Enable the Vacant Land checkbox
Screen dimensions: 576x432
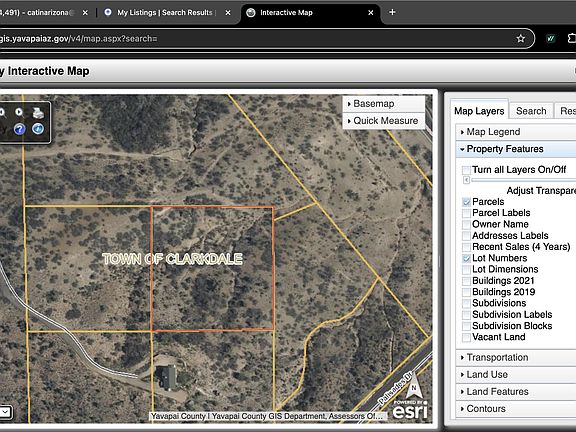pos(466,337)
